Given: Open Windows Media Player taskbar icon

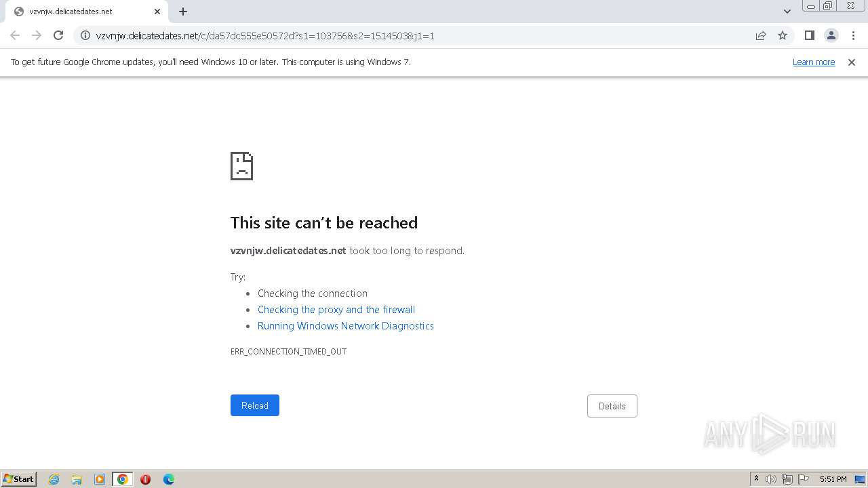Looking at the screenshot, I should pyautogui.click(x=100, y=479).
